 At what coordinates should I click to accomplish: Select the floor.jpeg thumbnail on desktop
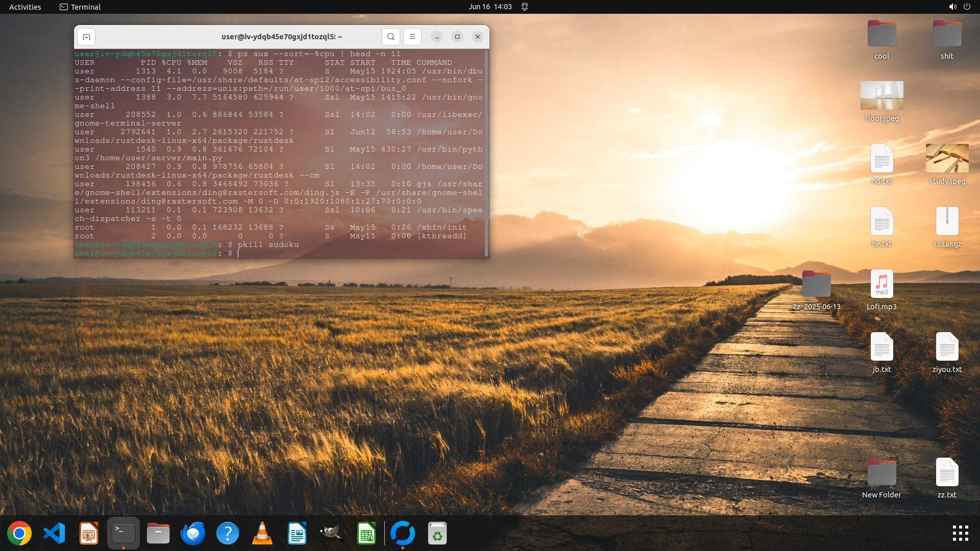(881, 95)
